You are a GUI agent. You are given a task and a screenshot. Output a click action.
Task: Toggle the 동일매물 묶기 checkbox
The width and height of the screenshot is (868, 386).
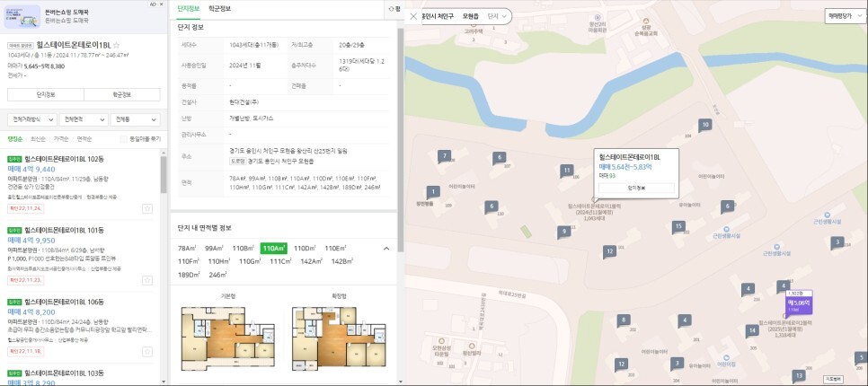pyautogui.click(x=124, y=139)
